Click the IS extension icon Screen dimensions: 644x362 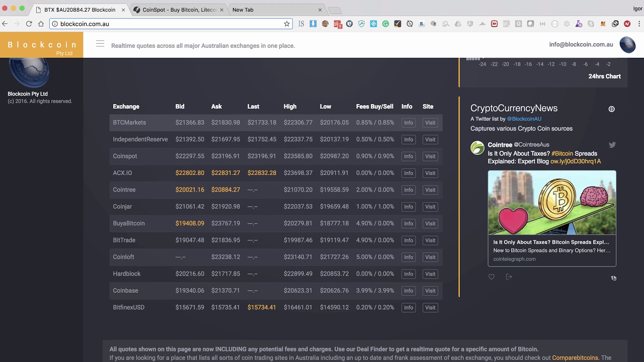(x=301, y=24)
